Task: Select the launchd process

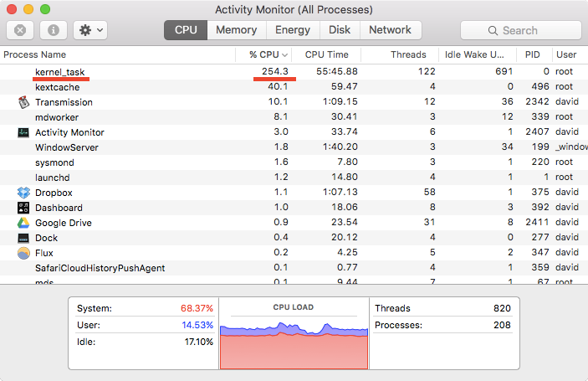Action: 294,178
